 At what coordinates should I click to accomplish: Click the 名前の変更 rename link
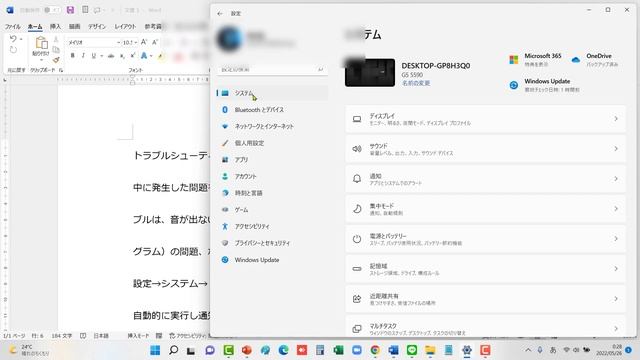pyautogui.click(x=416, y=83)
